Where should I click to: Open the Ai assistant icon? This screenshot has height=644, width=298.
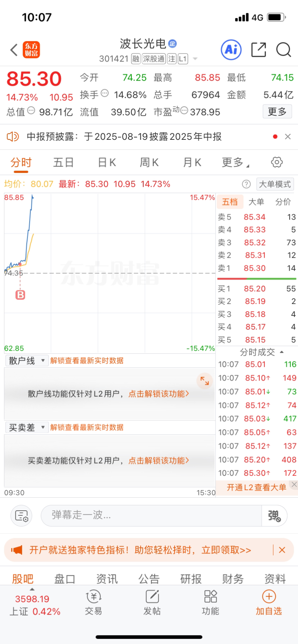coord(231,50)
